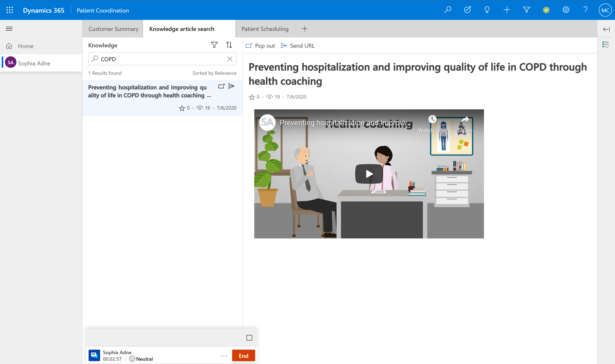Play the COPD health coaching video
The height and width of the screenshot is (364, 615).
coord(368,174)
